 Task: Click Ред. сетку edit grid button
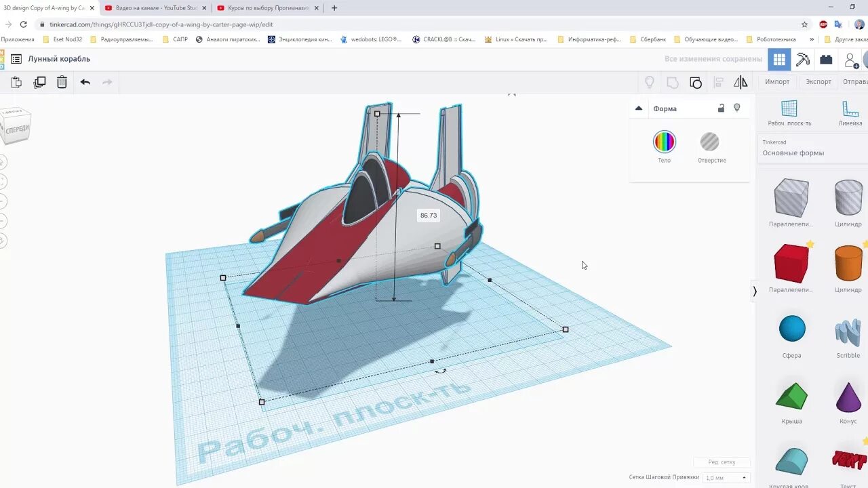722,462
